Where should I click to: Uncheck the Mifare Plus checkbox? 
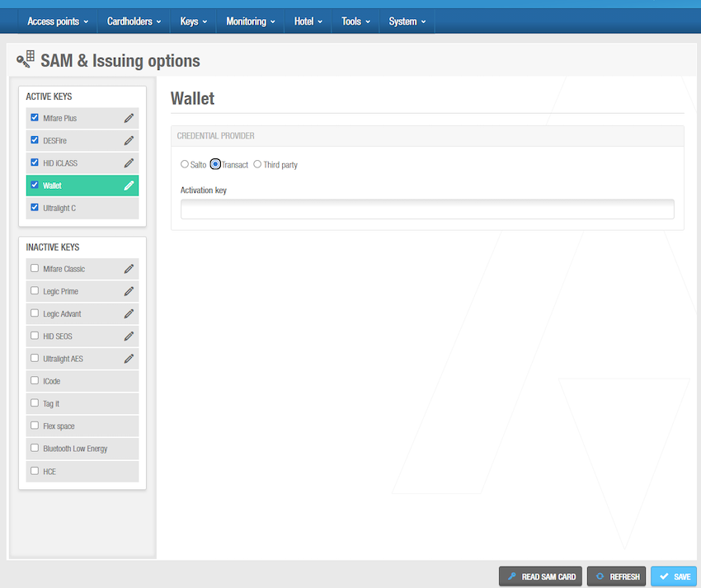pyautogui.click(x=35, y=118)
